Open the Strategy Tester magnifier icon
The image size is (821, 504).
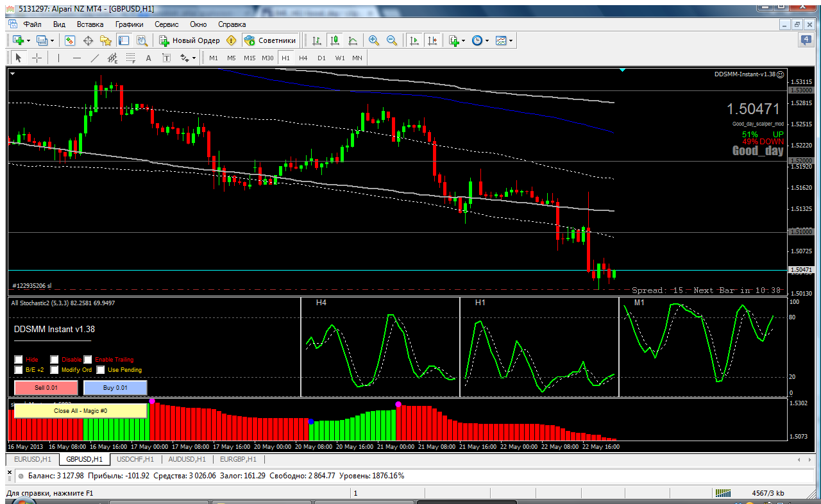pyautogui.click(x=142, y=40)
